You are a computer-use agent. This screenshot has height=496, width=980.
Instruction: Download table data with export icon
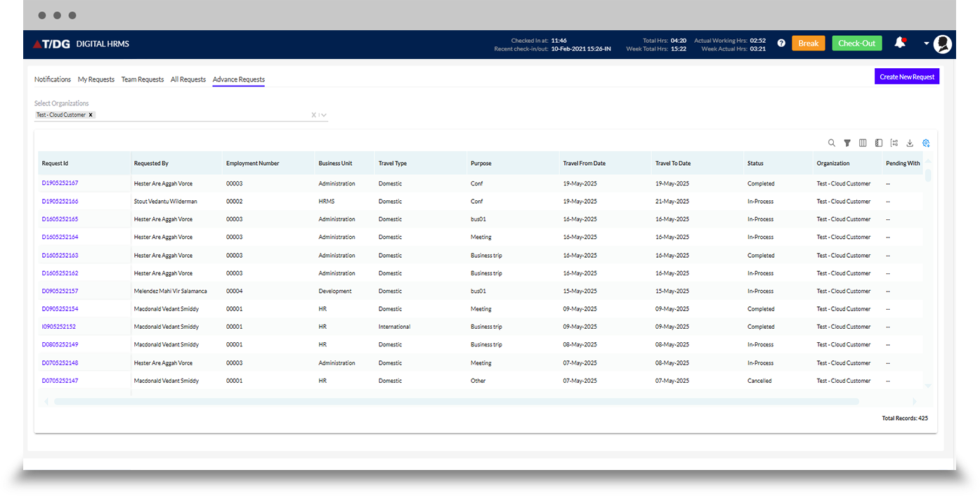pos(910,143)
